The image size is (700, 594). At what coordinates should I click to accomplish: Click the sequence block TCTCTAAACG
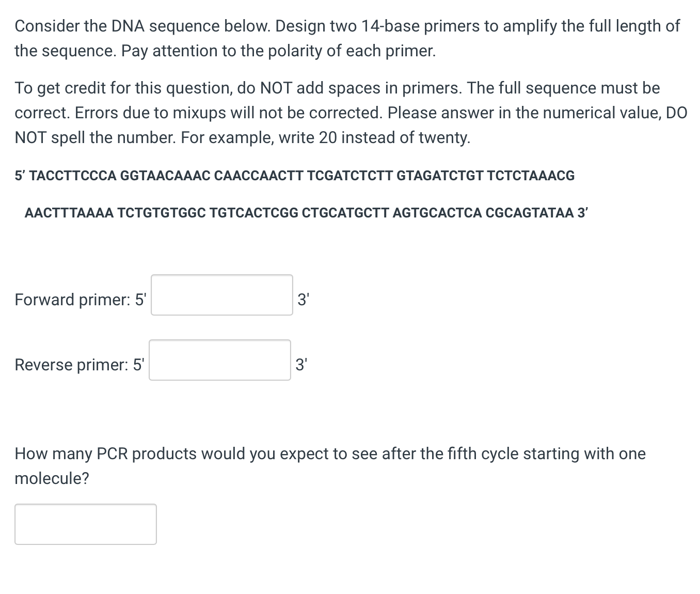click(531, 176)
